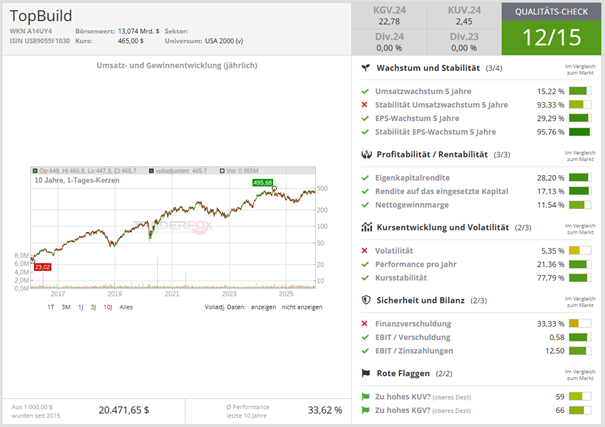This screenshot has width=605, height=427.
Task: Click the value 29,29 % for EPS-Wachstum
Action: 551,118
